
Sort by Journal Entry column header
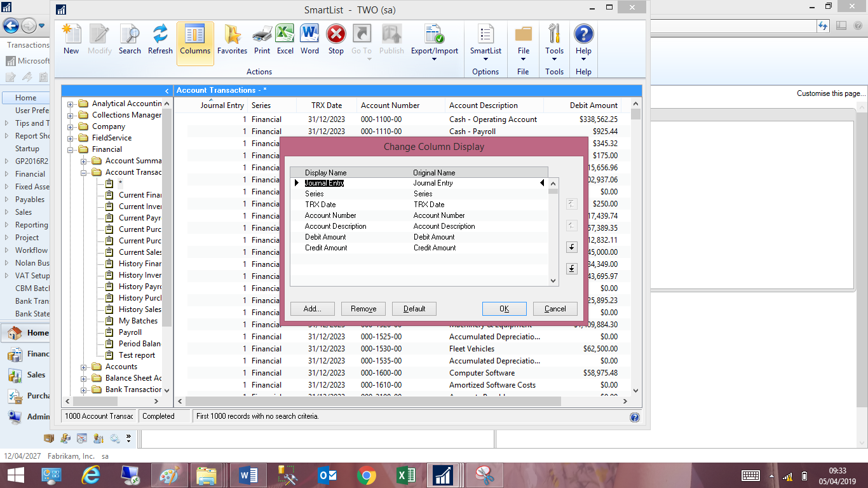211,105
